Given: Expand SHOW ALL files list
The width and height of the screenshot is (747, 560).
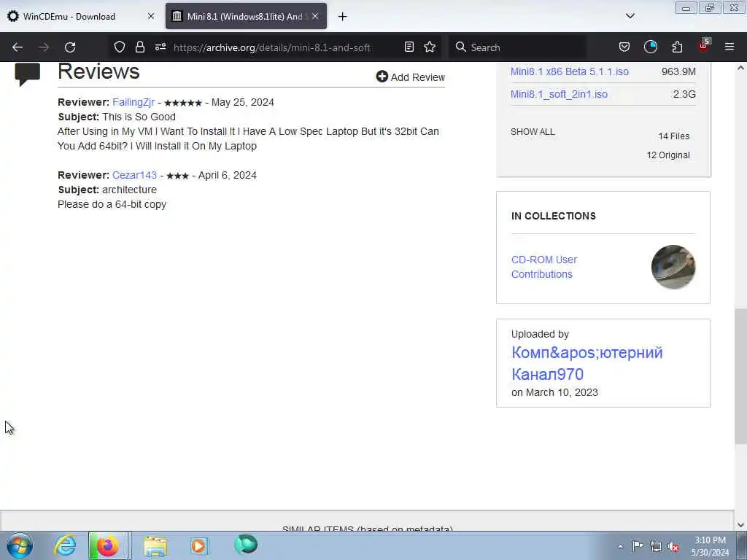Looking at the screenshot, I should click(x=533, y=132).
